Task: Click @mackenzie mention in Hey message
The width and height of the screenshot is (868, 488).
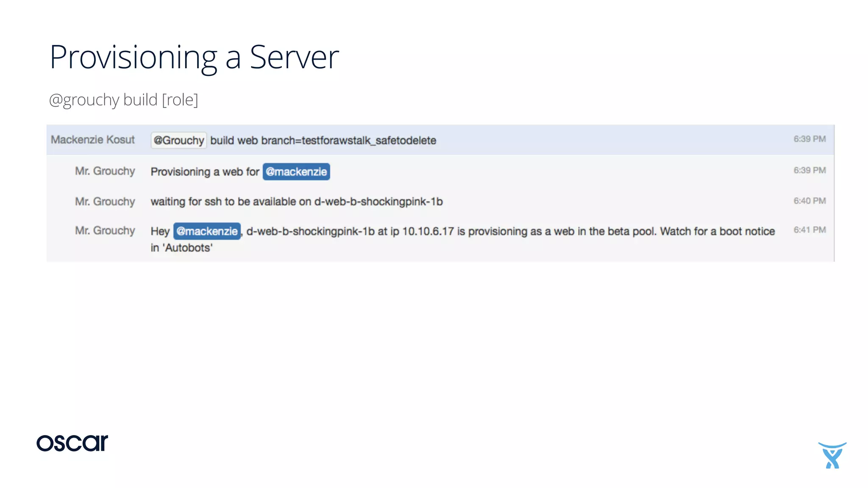Action: coord(207,231)
